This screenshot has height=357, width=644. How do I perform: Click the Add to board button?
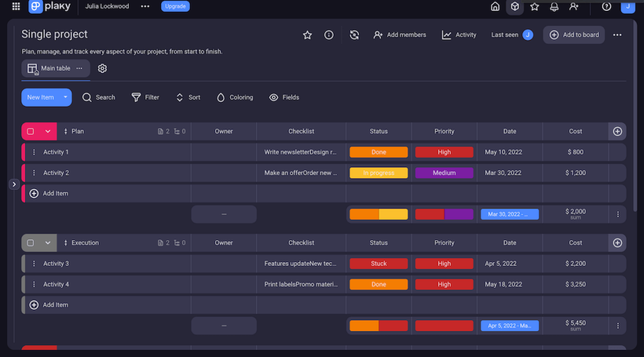(x=574, y=35)
